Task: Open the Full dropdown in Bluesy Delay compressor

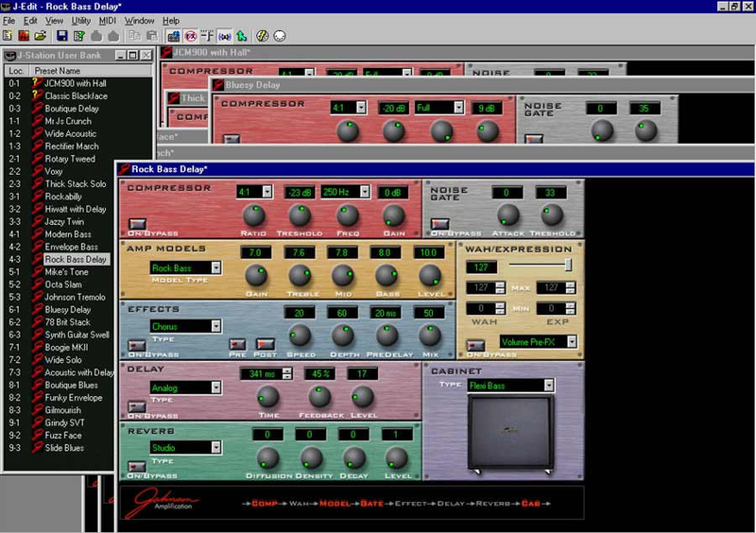Action: pyautogui.click(x=458, y=108)
